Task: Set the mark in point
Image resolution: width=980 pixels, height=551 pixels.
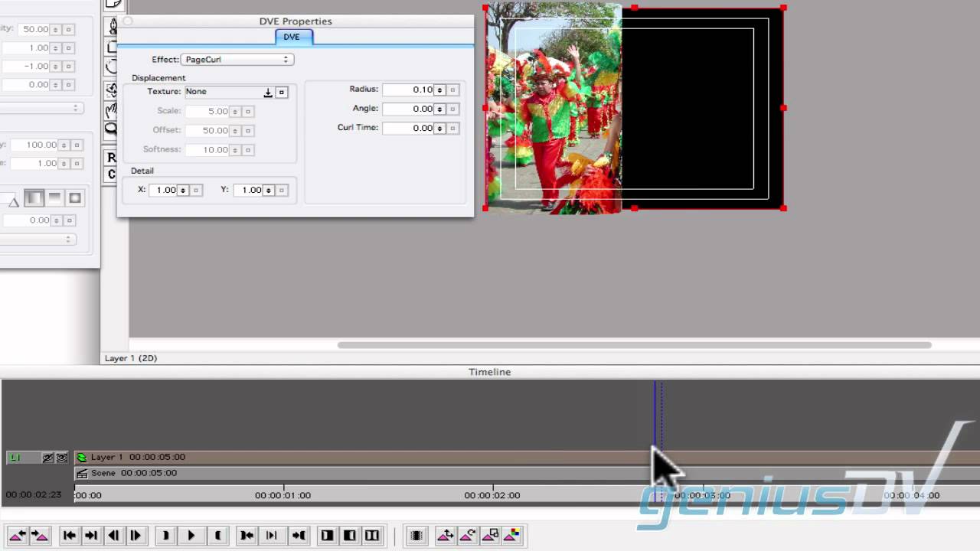Action: click(x=165, y=536)
